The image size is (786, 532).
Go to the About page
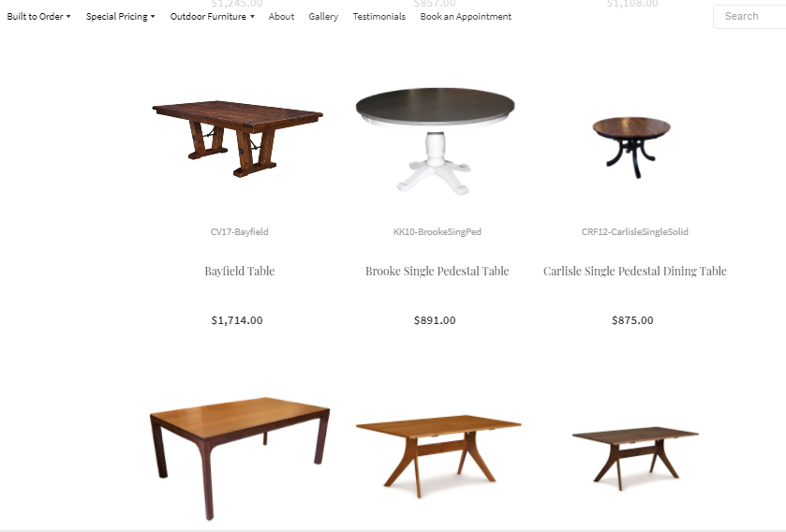coord(281,17)
